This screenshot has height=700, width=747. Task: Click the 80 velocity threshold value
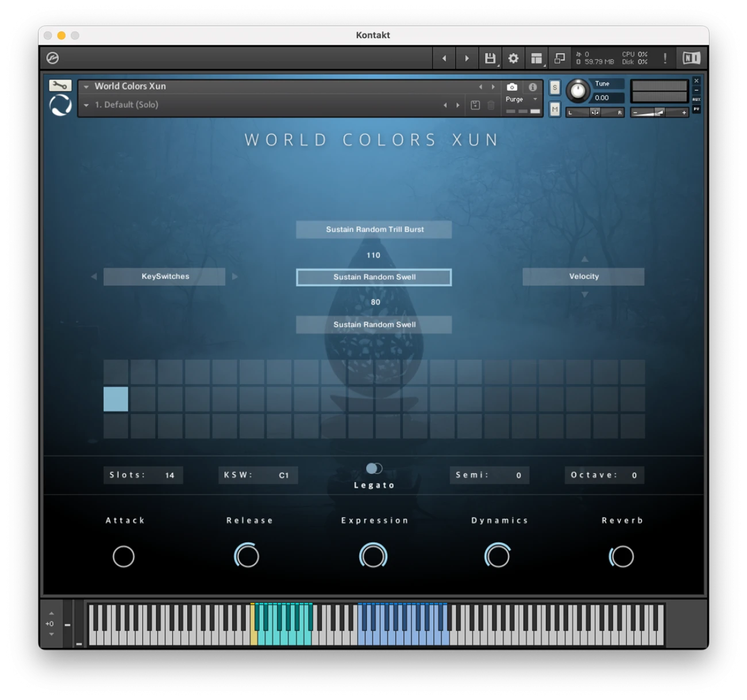(x=375, y=302)
